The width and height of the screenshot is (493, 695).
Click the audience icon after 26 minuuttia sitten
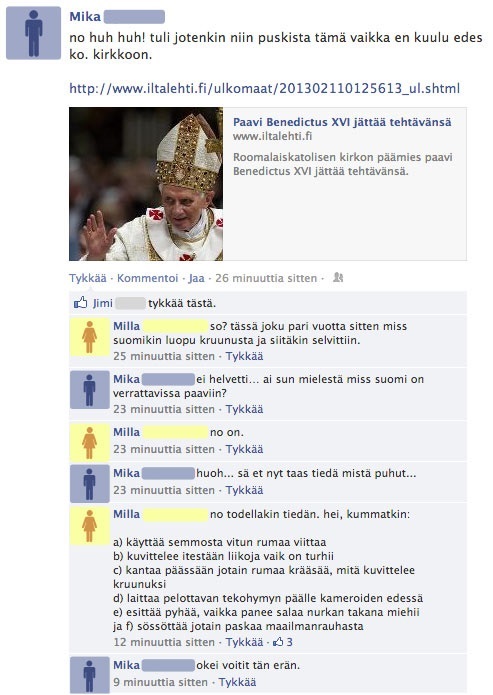[x=338, y=278]
